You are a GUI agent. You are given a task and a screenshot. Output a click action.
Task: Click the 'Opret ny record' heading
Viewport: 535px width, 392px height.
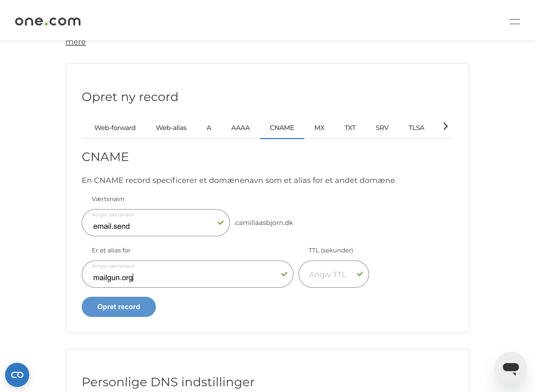pos(130,97)
